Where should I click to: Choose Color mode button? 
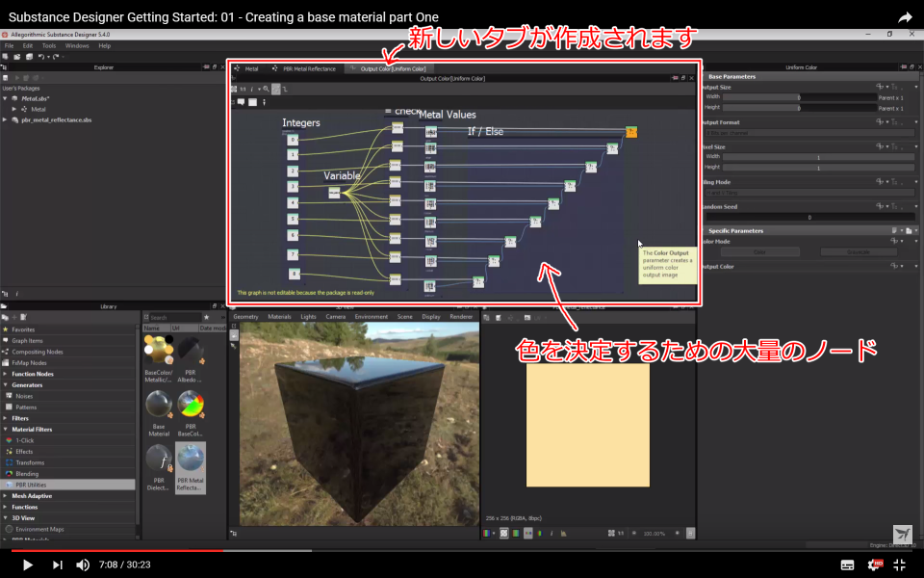(759, 251)
